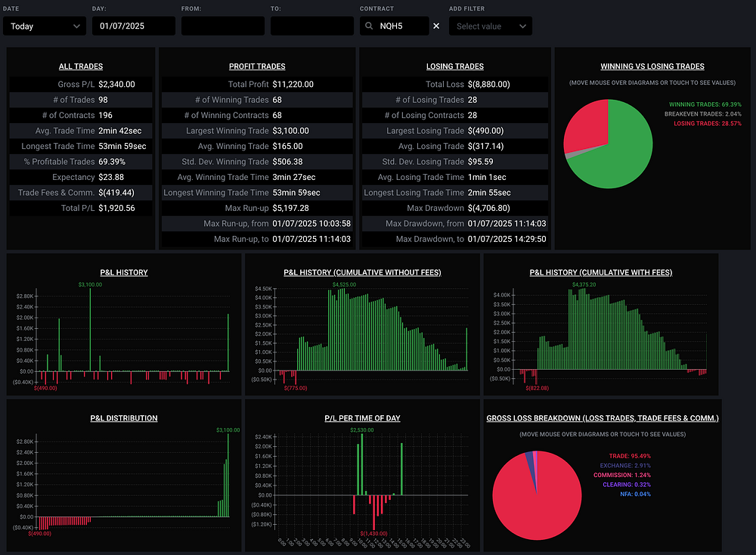Click Trade Fees & Comm. value $(419.44)
The width and height of the screenshot is (756, 555).
(116, 192)
